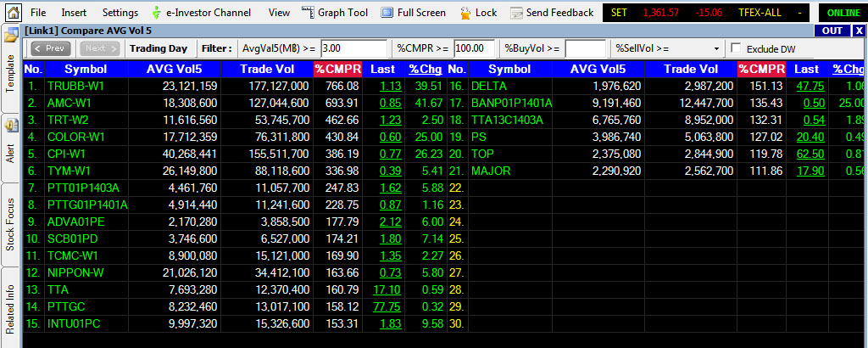This screenshot has width=868, height=348.
Task: Select symbol CPI-W1
Action: tap(66, 154)
